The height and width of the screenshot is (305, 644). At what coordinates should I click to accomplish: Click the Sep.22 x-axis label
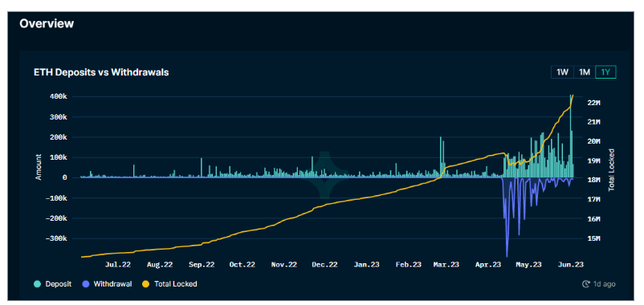(x=202, y=265)
